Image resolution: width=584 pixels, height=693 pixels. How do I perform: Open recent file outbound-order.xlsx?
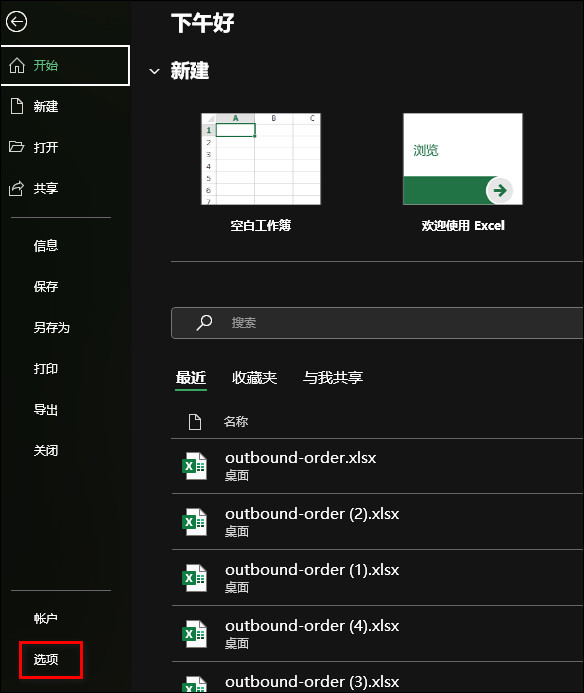click(x=377, y=466)
